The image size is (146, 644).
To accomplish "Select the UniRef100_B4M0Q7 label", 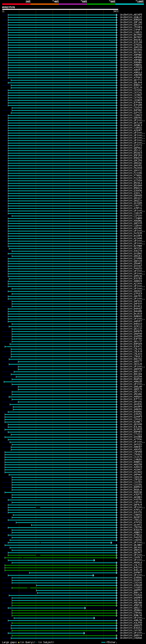I will point(131,309).
